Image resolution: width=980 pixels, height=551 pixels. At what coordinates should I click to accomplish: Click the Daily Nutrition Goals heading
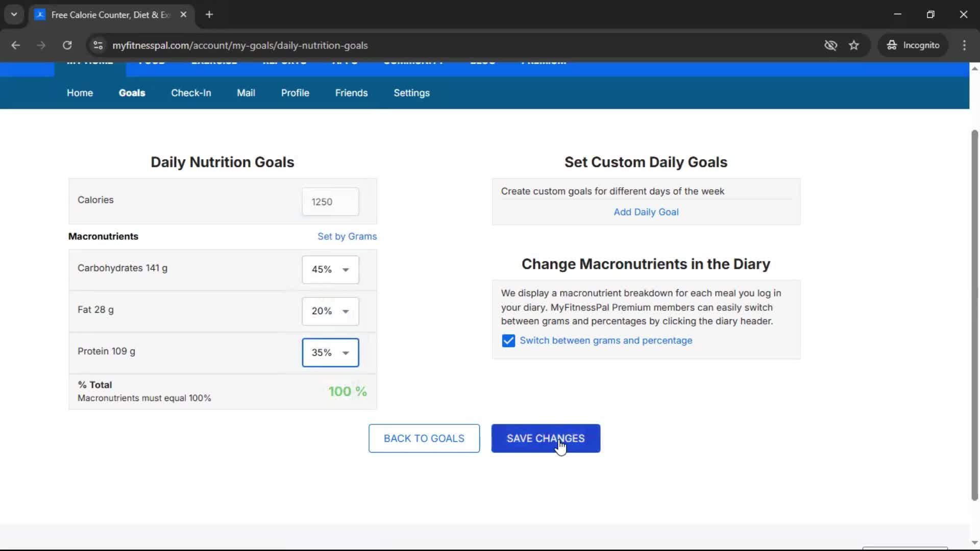(222, 162)
